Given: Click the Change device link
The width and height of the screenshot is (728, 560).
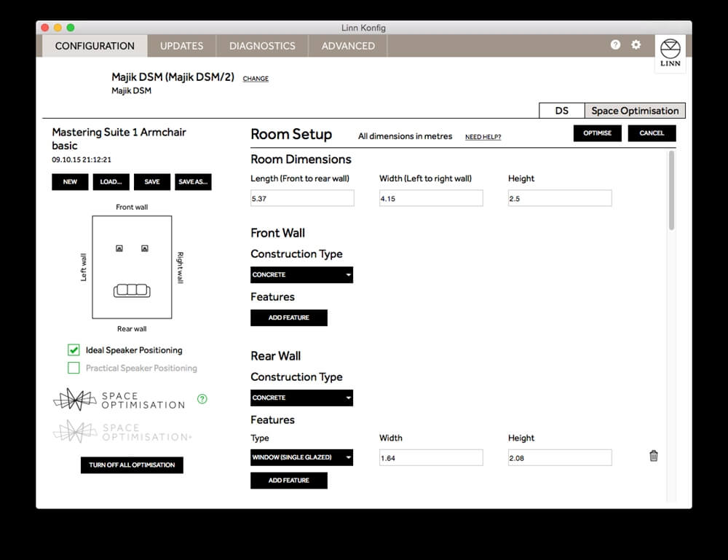Looking at the screenshot, I should tap(256, 79).
